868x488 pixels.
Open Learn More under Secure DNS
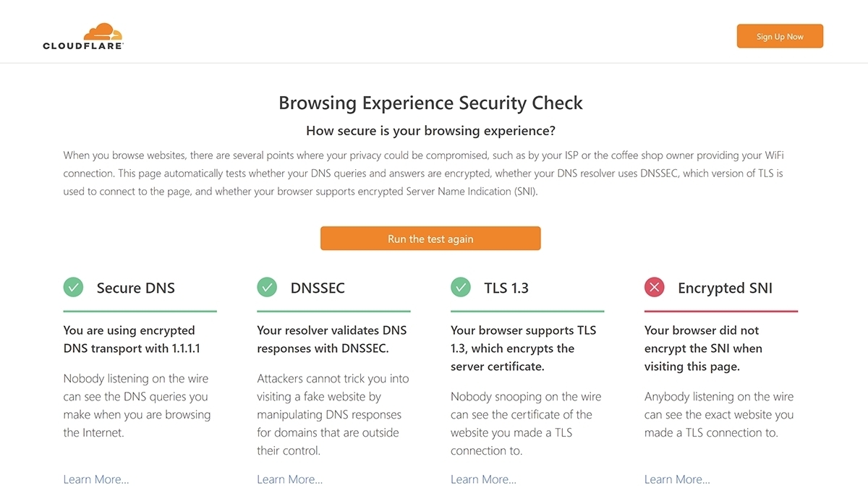96,479
